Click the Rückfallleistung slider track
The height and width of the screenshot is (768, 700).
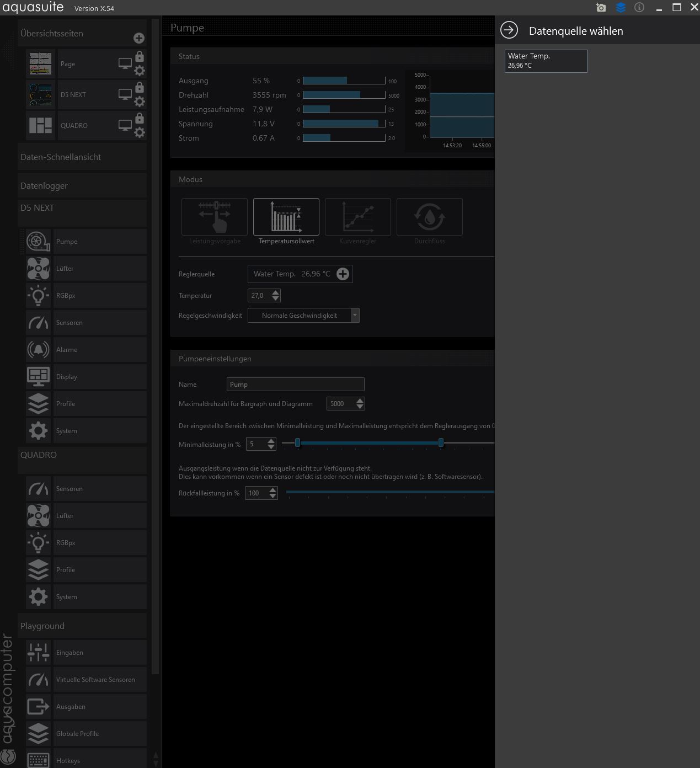point(390,492)
